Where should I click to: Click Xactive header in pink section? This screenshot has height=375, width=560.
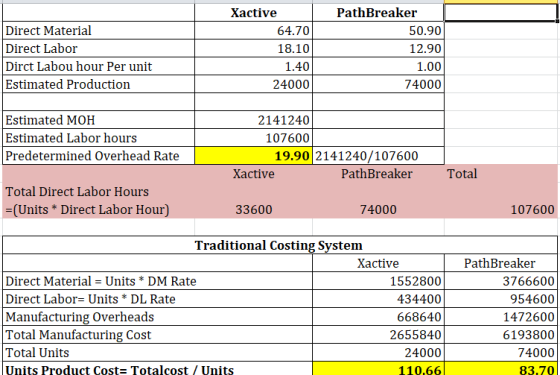click(x=254, y=174)
